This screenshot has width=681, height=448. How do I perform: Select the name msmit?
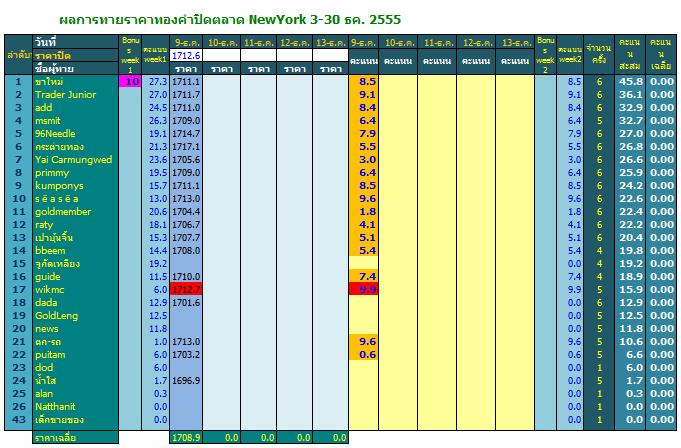48,121
